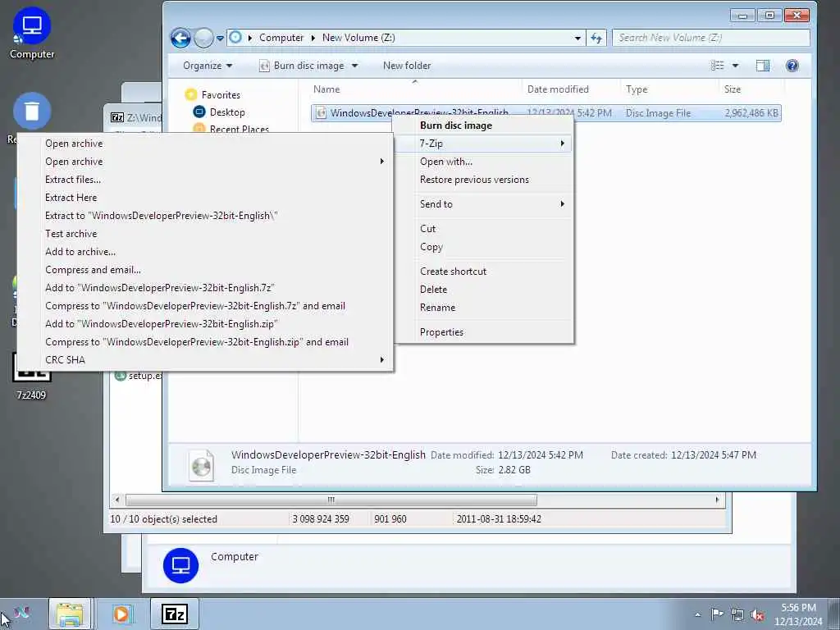This screenshot has height=630, width=840.
Task: Choose Compress and email... option
Action: (x=204, y=269)
